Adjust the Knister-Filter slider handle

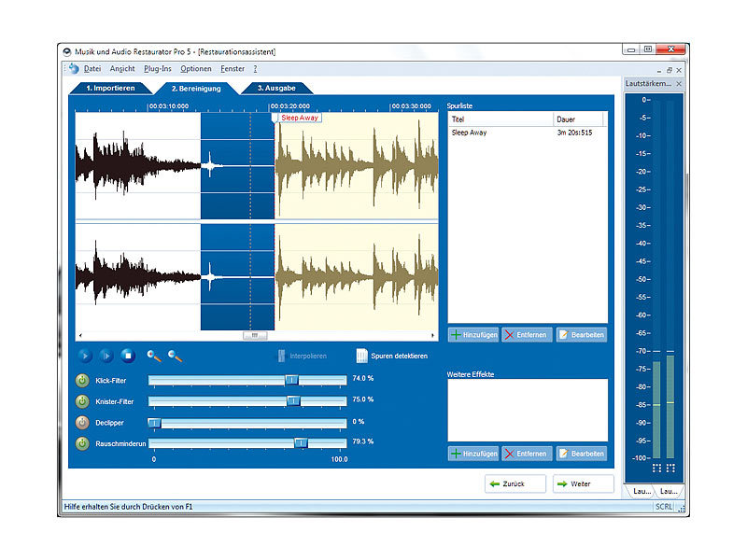click(x=293, y=401)
